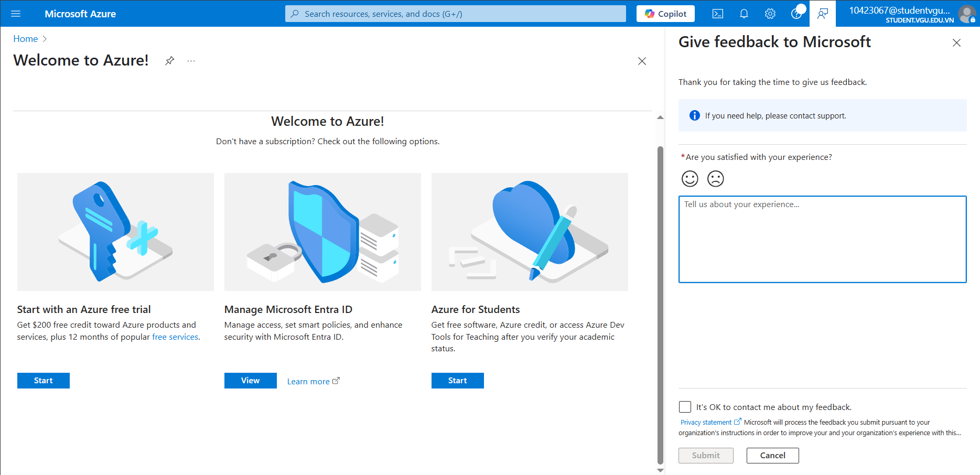Click the Feedback icon in the top bar
Image resolution: width=980 pixels, height=475 pixels.
coord(823,14)
